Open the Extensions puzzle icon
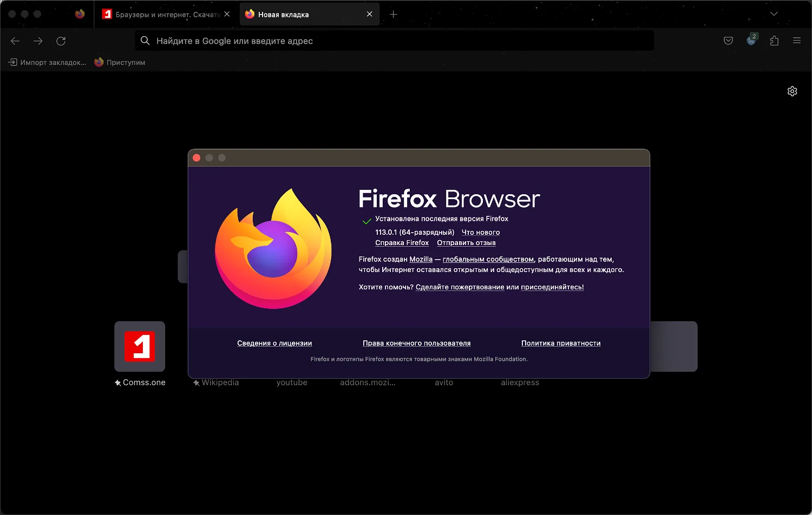This screenshot has height=515, width=812. (774, 41)
